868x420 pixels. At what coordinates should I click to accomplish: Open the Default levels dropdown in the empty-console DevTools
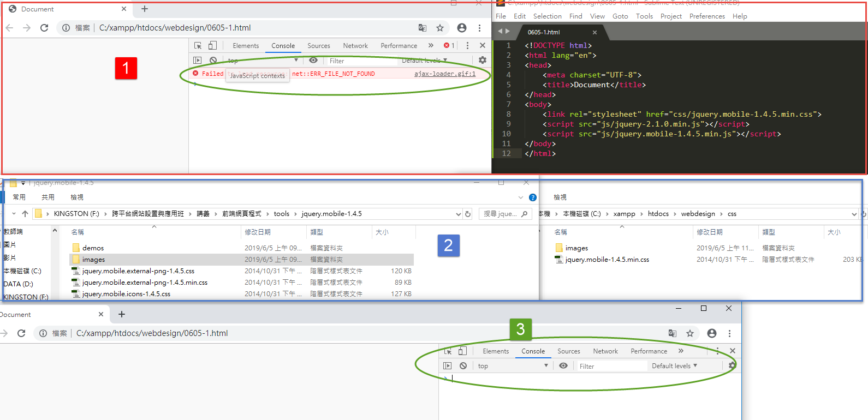(x=674, y=366)
